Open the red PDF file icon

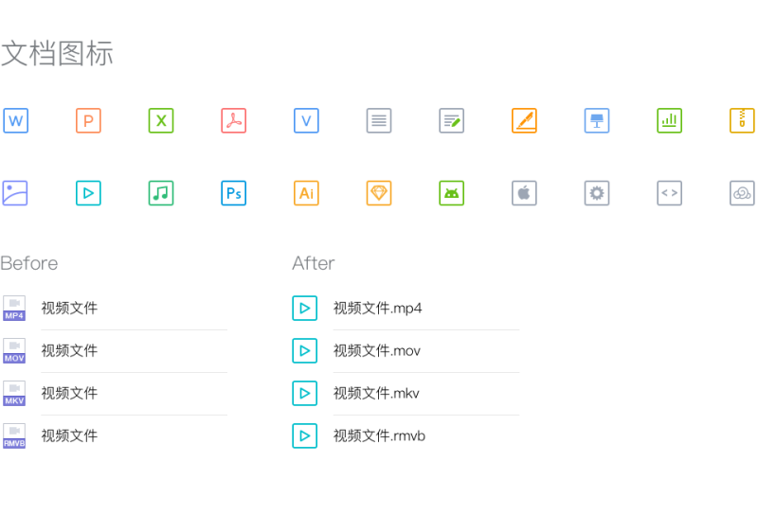(x=233, y=120)
